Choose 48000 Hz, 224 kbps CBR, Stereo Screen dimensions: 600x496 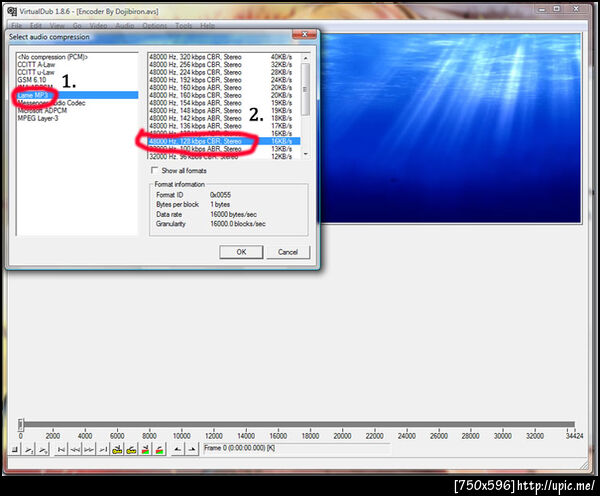tap(224, 72)
